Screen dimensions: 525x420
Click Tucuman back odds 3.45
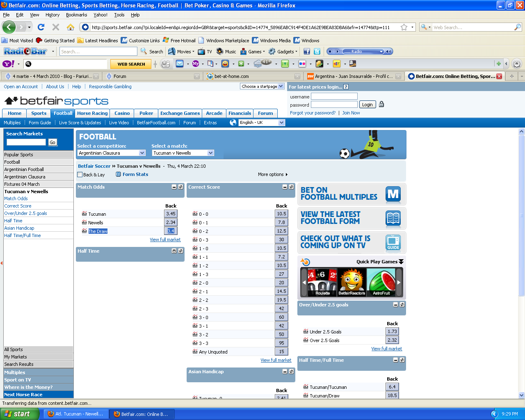pos(171,214)
